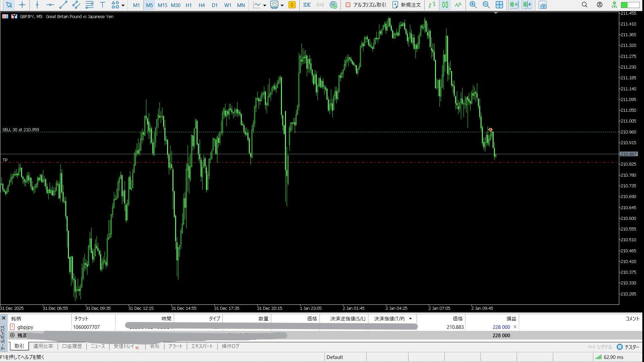
Task: Click the zoom in magnifier icon
Action: 473,5
